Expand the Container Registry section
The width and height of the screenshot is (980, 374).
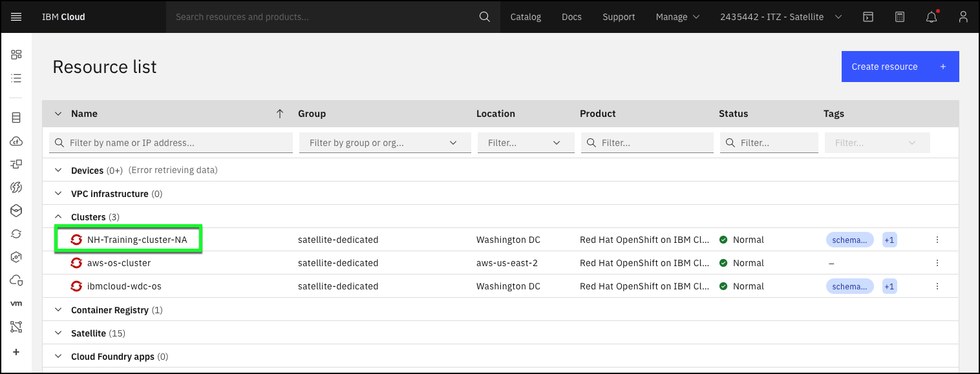click(x=58, y=310)
